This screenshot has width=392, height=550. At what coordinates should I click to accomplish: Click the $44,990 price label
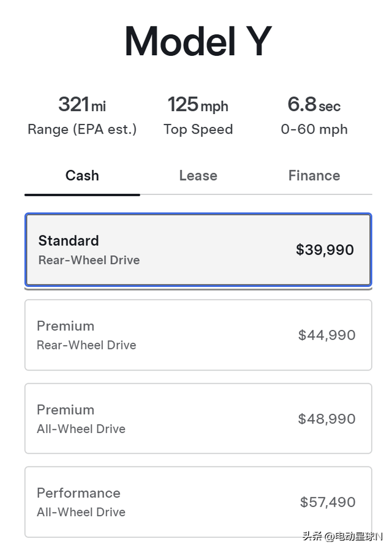tap(326, 335)
